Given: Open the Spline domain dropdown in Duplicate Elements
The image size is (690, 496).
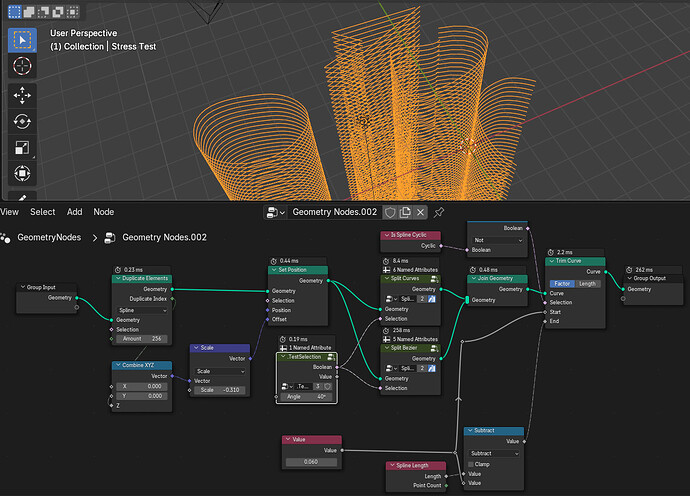Looking at the screenshot, I should click(143, 310).
